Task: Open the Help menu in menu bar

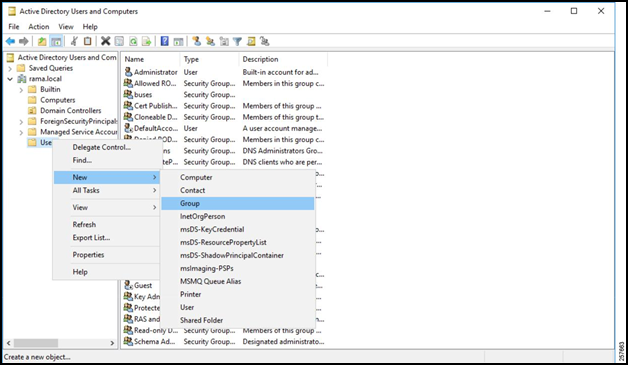Action: pyautogui.click(x=90, y=27)
